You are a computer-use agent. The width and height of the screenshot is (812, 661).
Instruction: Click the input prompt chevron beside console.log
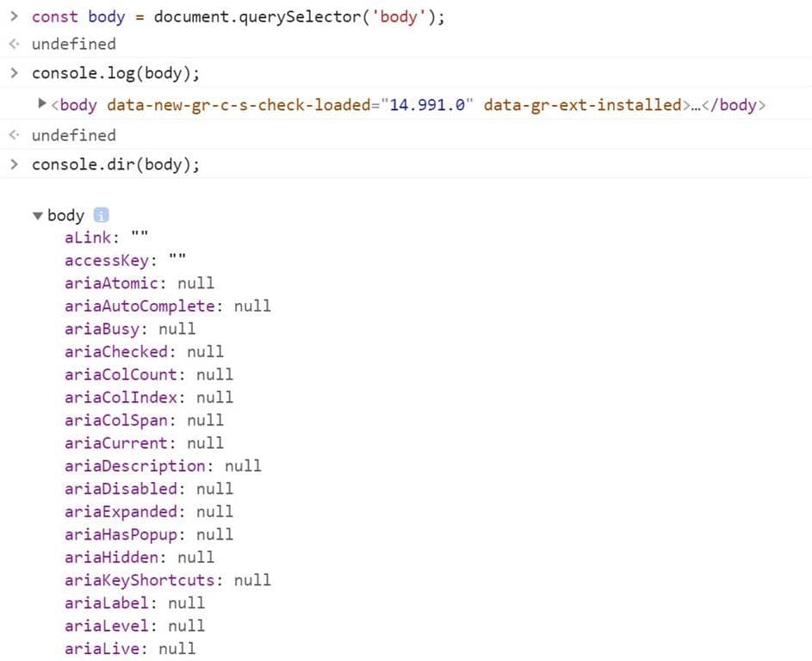tap(15, 72)
